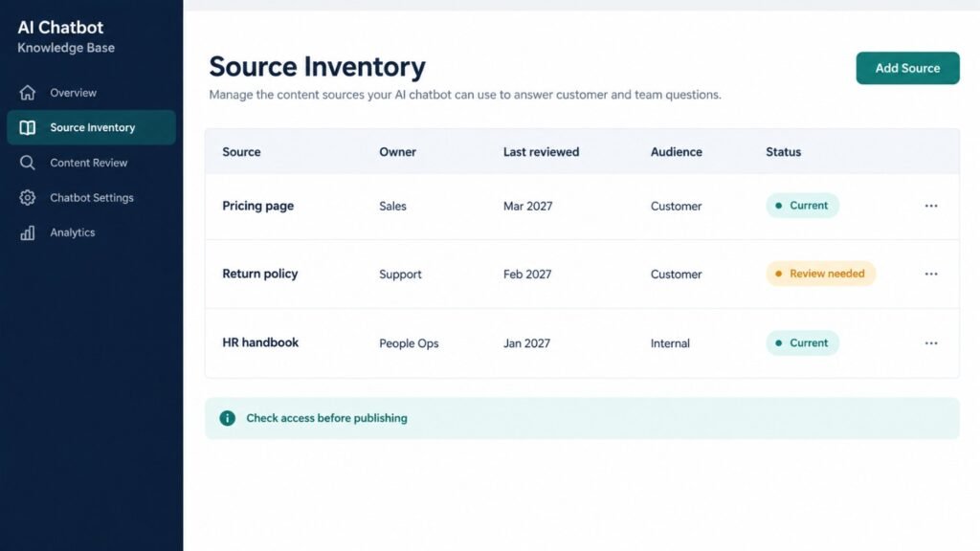Open the HR handbook source row

click(582, 343)
